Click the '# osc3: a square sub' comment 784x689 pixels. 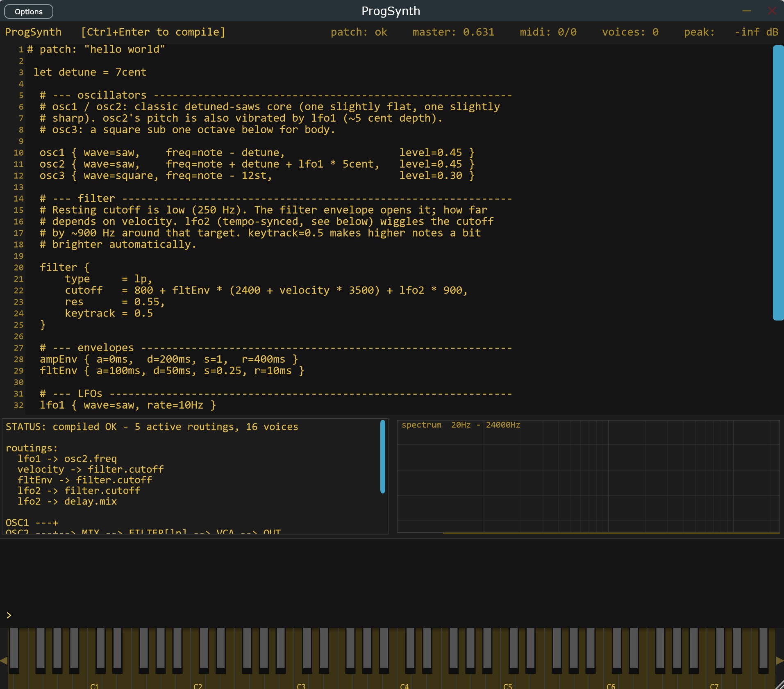187,130
